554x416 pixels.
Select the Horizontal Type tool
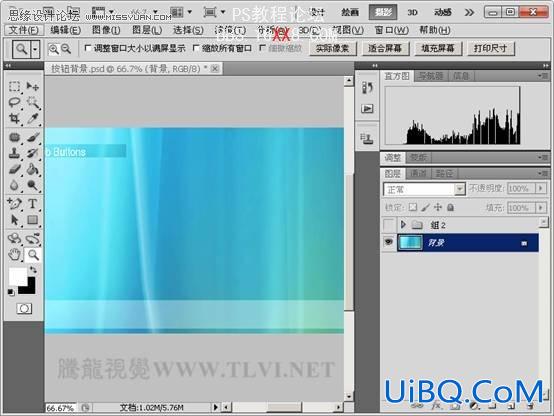point(33,204)
